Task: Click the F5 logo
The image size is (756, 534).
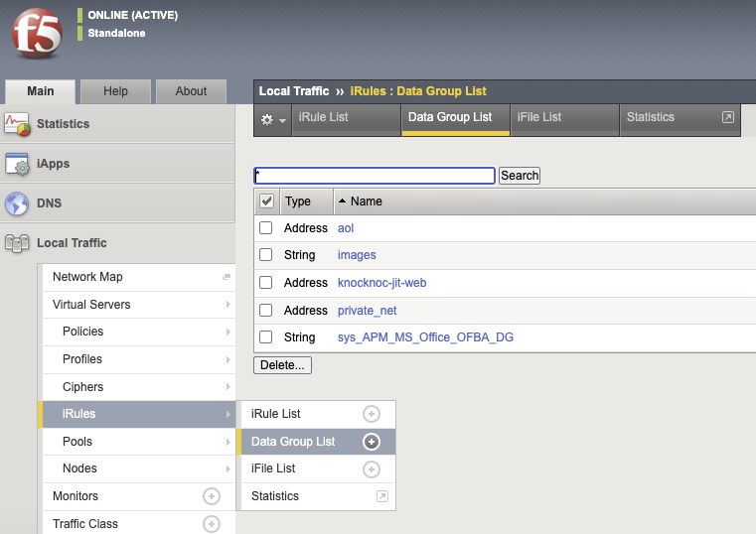Action: tap(37, 33)
